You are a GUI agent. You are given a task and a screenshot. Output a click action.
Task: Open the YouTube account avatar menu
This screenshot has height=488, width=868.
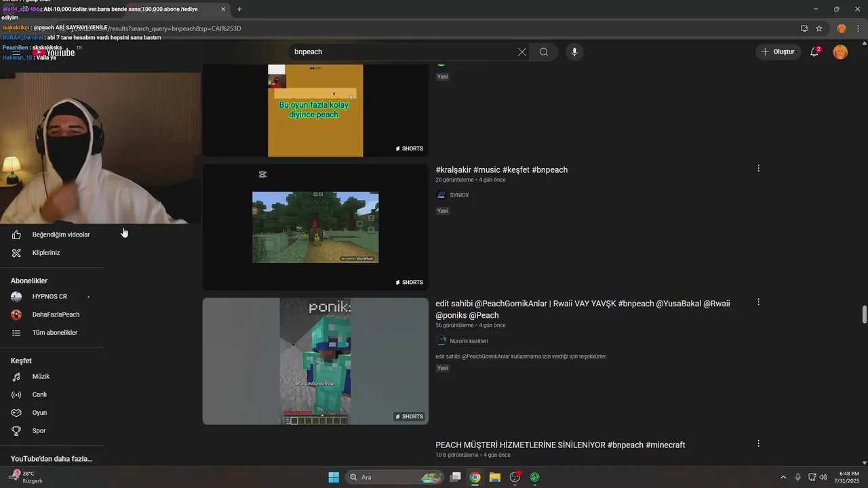click(x=840, y=52)
